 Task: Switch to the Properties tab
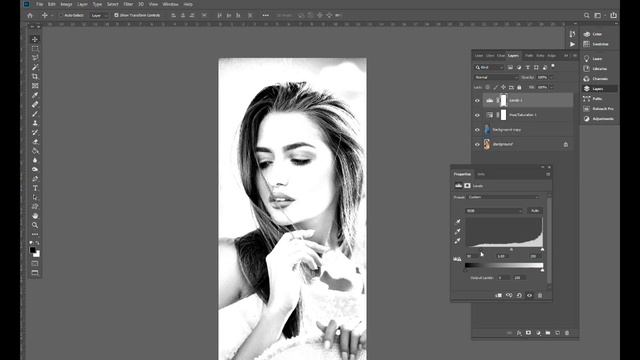point(462,174)
